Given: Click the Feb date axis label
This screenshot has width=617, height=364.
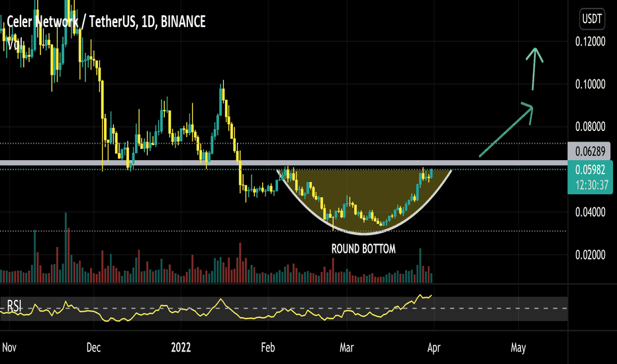Looking at the screenshot, I should pyautogui.click(x=268, y=347).
